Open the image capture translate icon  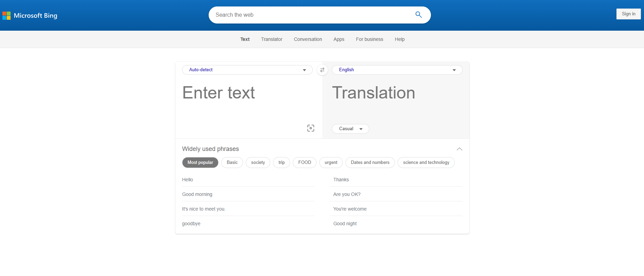click(311, 128)
